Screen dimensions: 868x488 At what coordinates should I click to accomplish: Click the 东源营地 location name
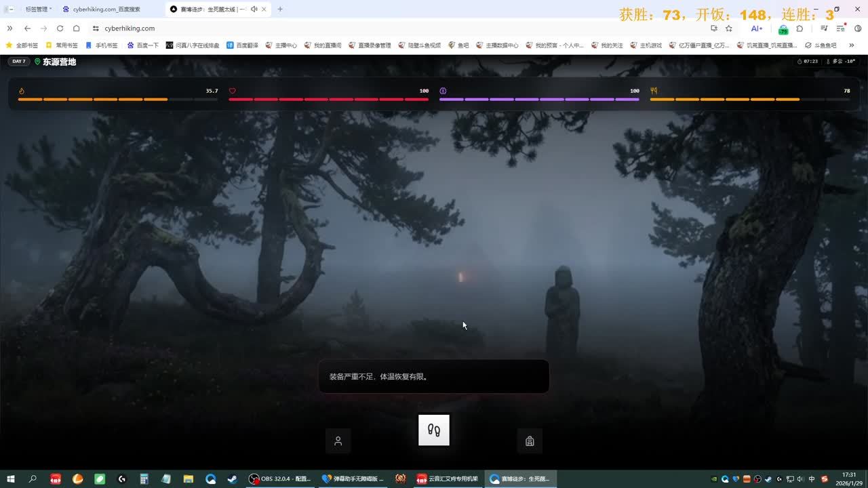point(60,62)
